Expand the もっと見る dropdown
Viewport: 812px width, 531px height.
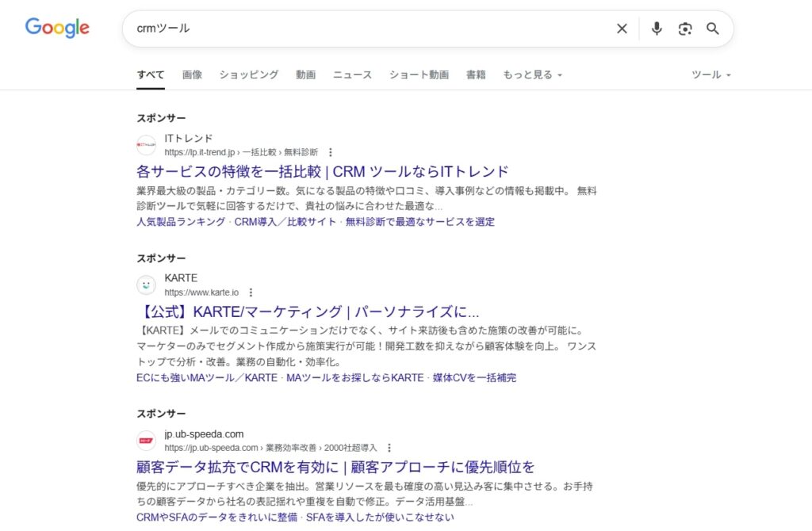click(x=532, y=74)
